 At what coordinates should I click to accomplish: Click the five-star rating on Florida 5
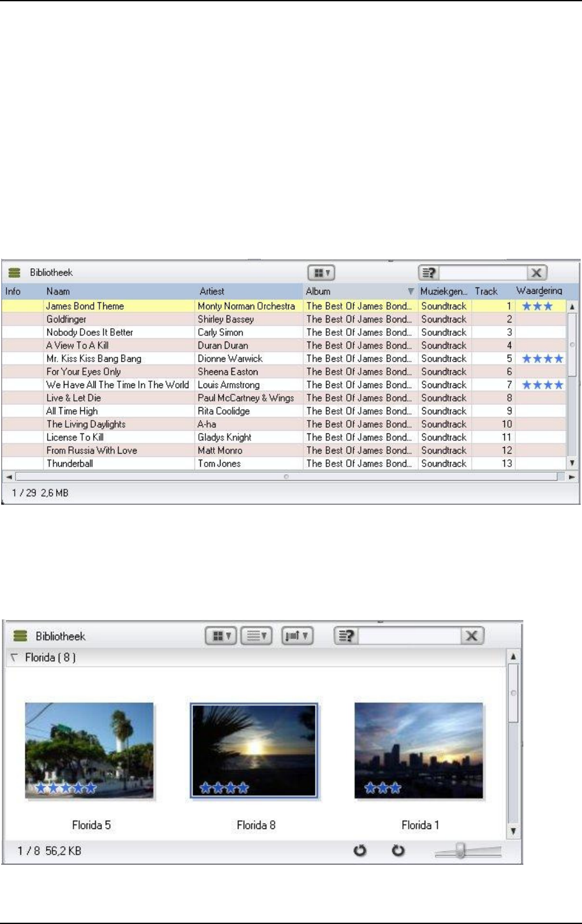click(66, 788)
